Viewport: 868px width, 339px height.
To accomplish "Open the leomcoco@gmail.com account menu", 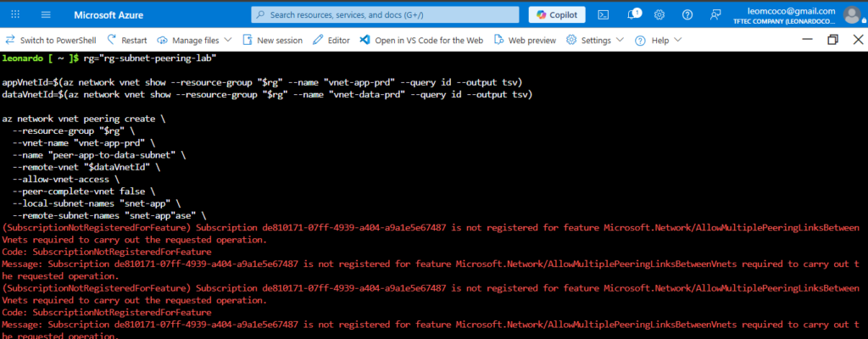I will pyautogui.click(x=784, y=15).
